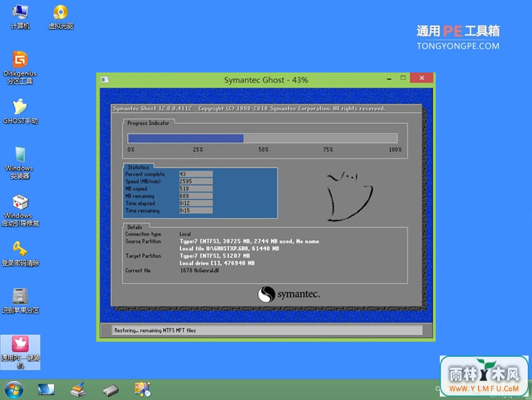The image size is (532, 400).
Task: Click the Symantec logo in Ghost window
Action: click(x=288, y=294)
